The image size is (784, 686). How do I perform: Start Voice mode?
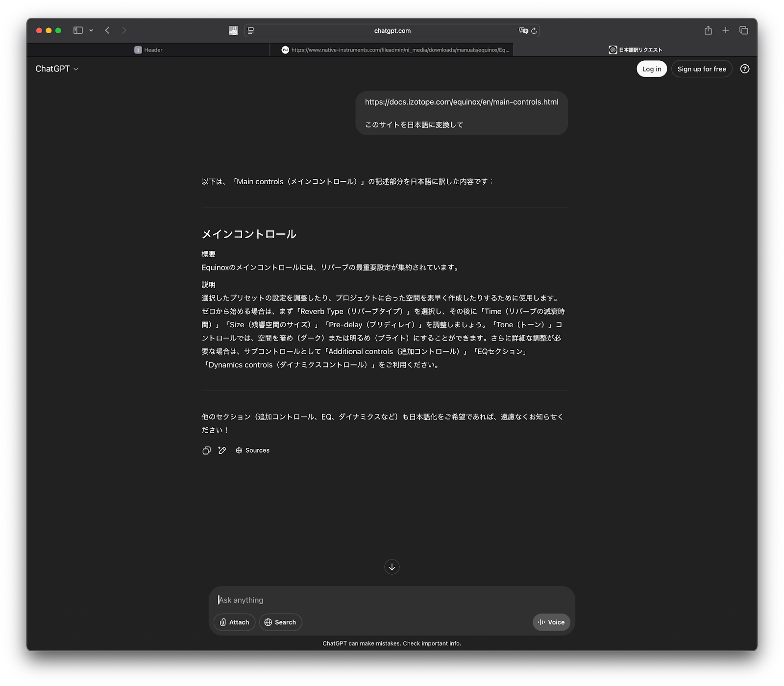click(551, 622)
